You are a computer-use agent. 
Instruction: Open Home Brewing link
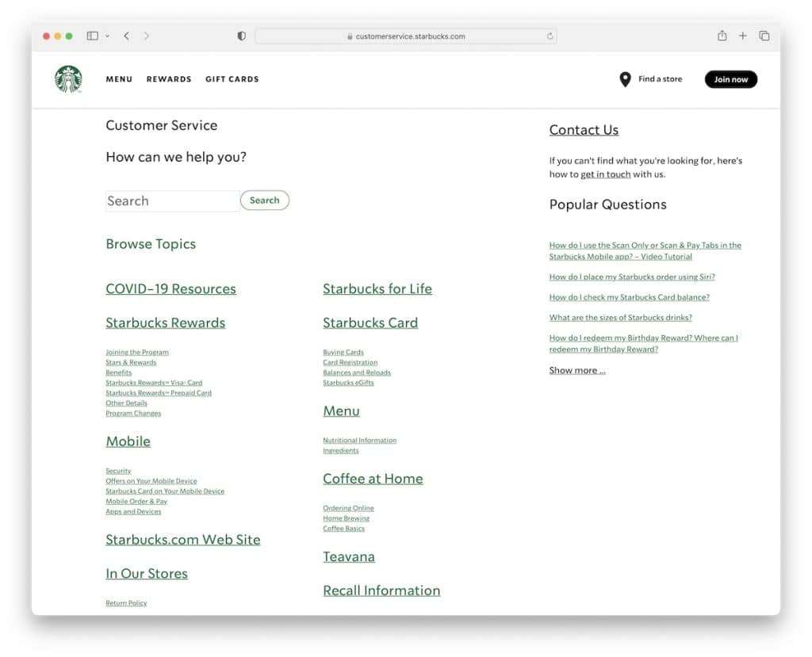[x=347, y=518]
